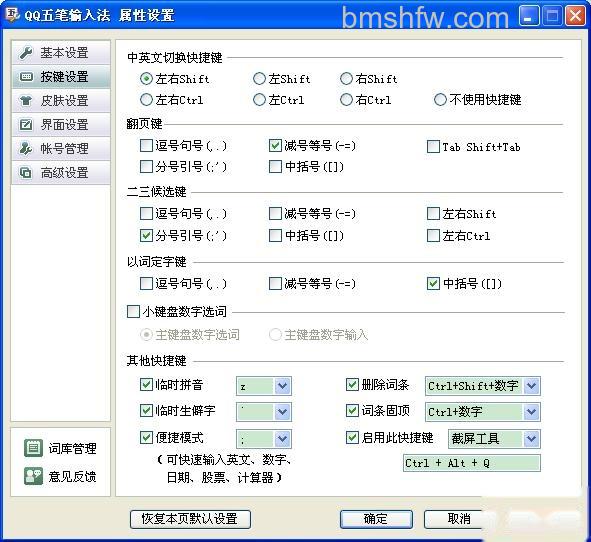Toggle the 词条固顶 checkbox

point(352,410)
